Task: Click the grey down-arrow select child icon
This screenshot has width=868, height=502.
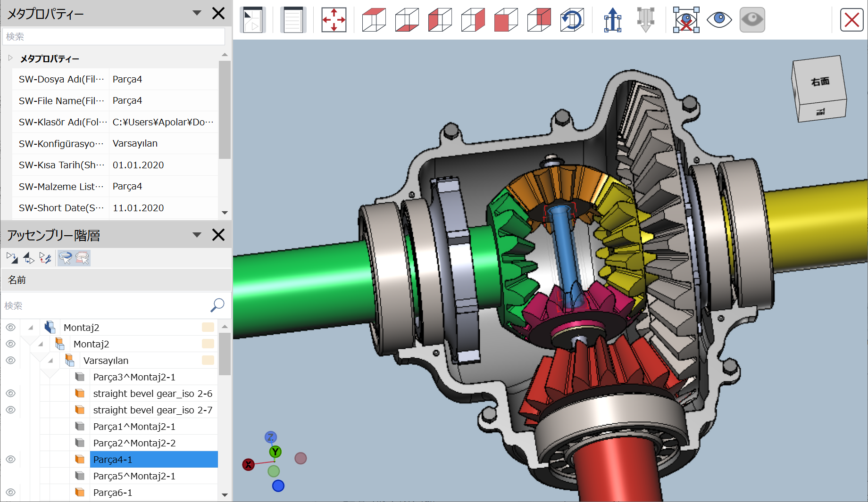Action: tap(645, 20)
